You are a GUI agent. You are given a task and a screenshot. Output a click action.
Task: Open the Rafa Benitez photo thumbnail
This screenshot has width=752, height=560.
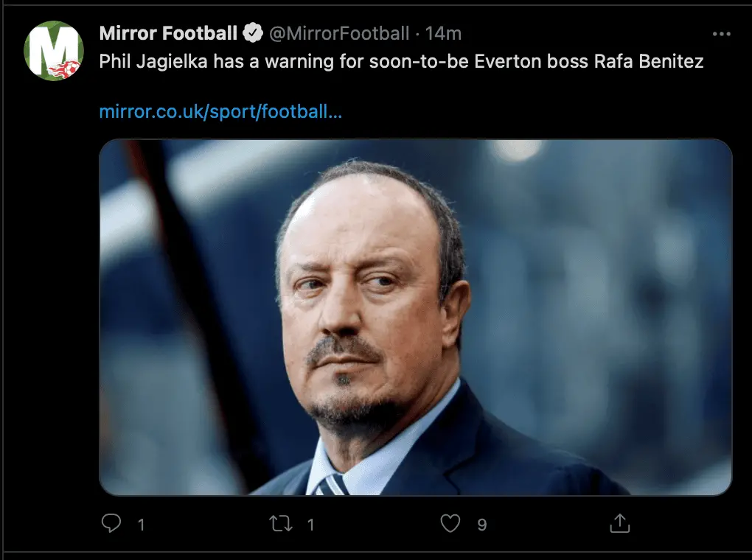416,317
